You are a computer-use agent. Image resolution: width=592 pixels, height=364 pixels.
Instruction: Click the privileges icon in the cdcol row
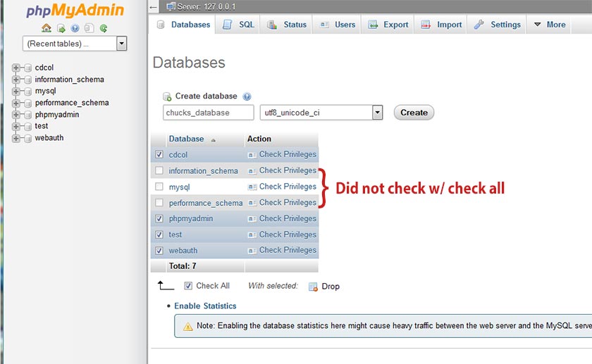252,155
